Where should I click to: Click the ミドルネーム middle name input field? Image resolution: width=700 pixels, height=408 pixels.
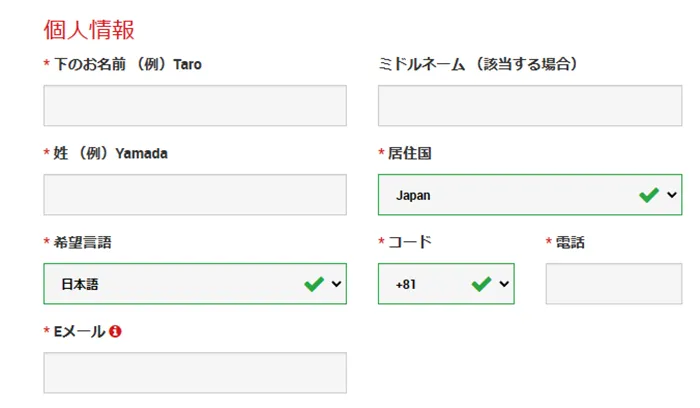tap(530, 106)
